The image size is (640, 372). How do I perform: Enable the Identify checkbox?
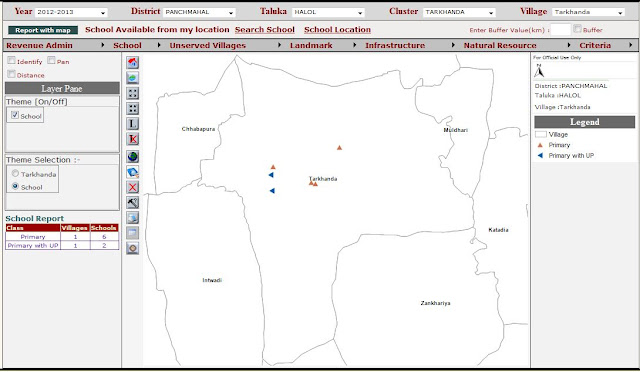11,60
